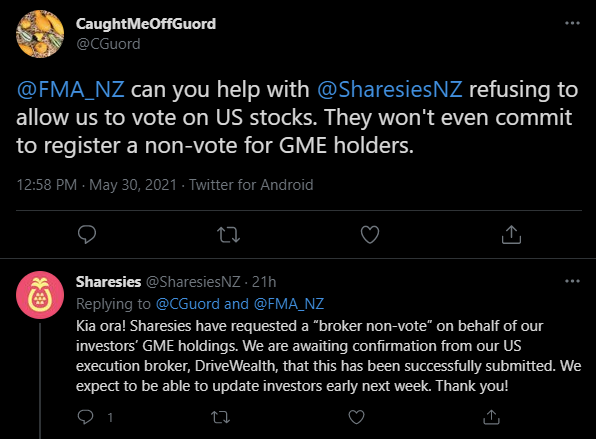Open the @CGuord handle under display name
This screenshot has width=596, height=439.
click(x=108, y=44)
